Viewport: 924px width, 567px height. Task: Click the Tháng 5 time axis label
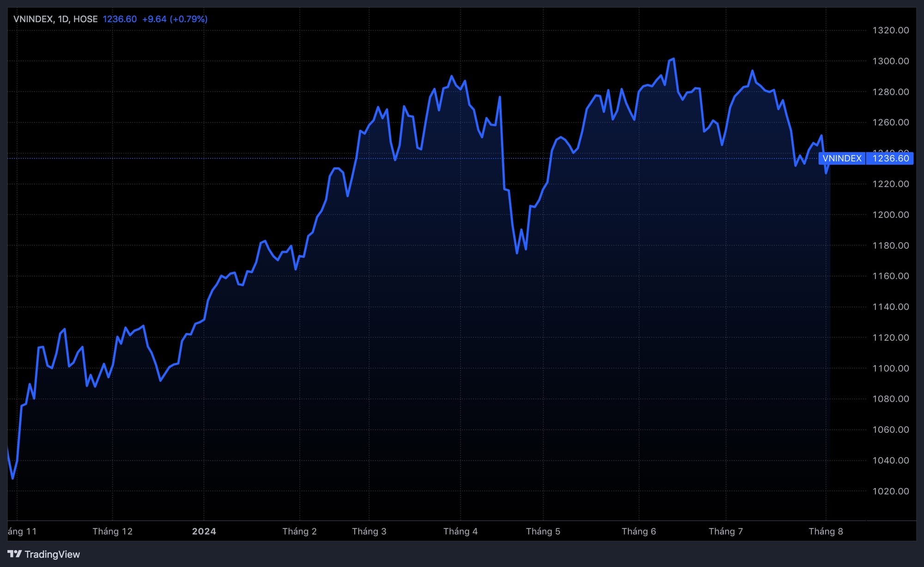pyautogui.click(x=543, y=531)
